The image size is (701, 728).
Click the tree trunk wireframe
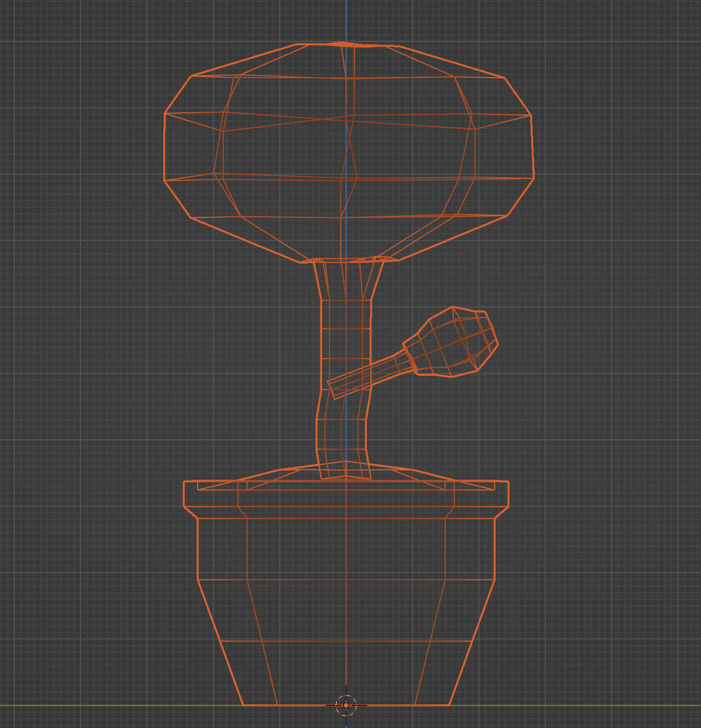point(345,368)
